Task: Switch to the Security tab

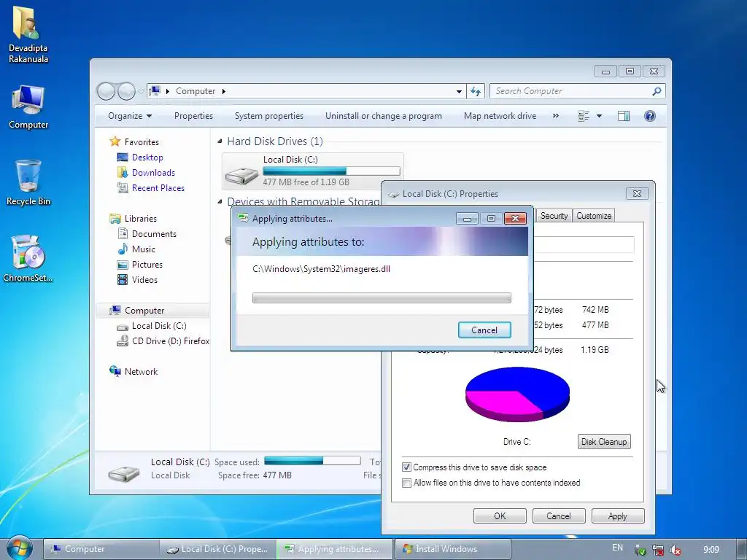Action: coord(554,216)
